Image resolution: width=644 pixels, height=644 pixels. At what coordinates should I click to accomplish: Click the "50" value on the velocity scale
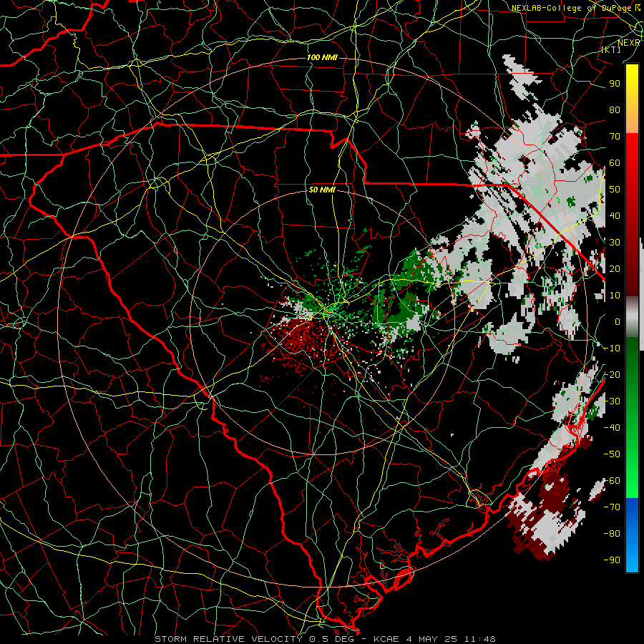(x=615, y=190)
